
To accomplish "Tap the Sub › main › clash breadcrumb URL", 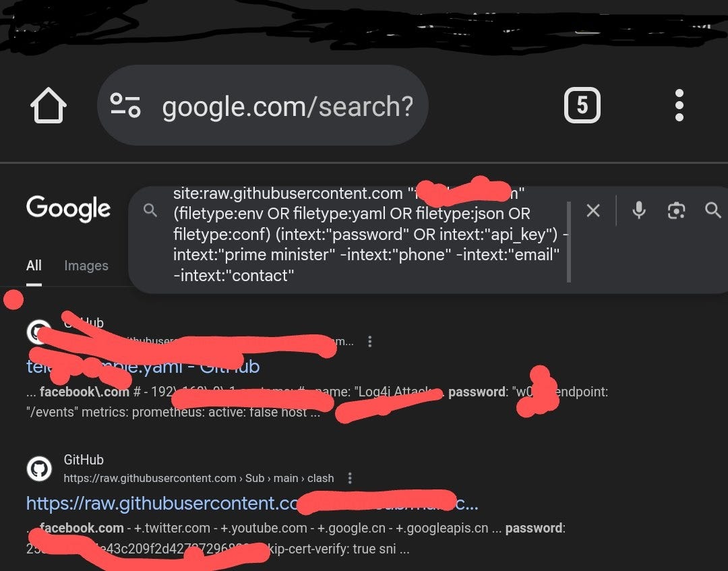I will 199,478.
